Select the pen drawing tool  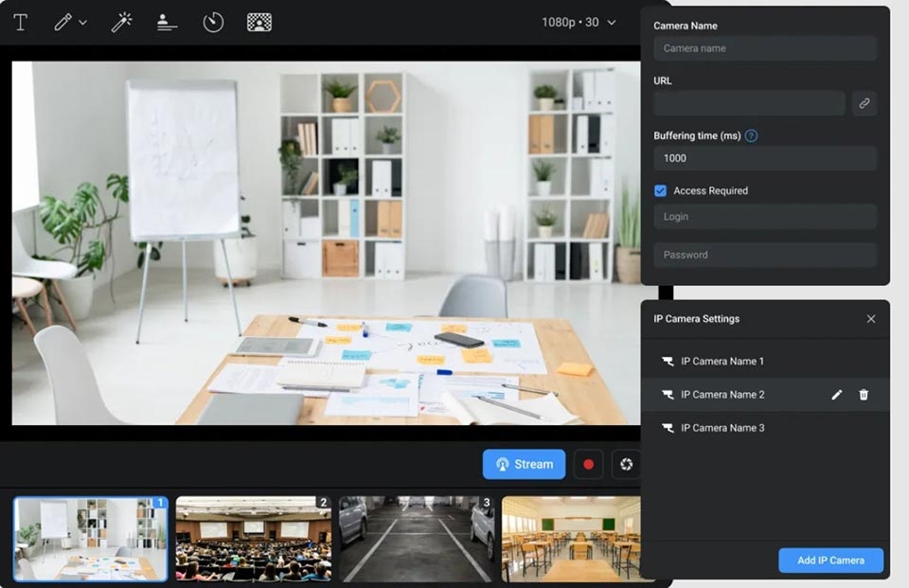62,23
